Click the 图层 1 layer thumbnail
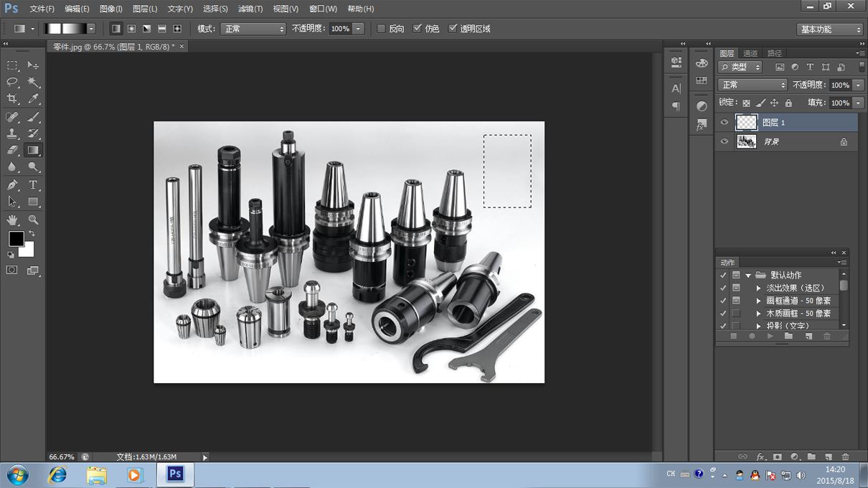868x488 pixels. 747,123
